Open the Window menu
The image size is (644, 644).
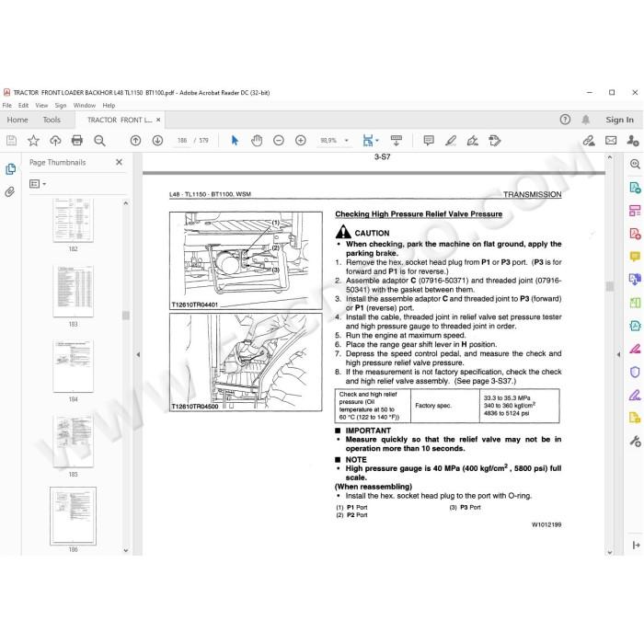[85, 106]
